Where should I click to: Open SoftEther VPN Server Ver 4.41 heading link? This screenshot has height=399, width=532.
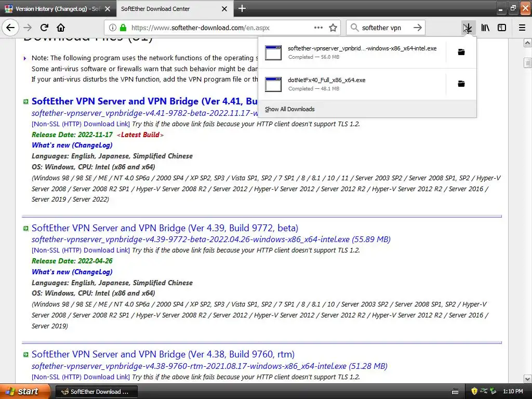pos(144,101)
